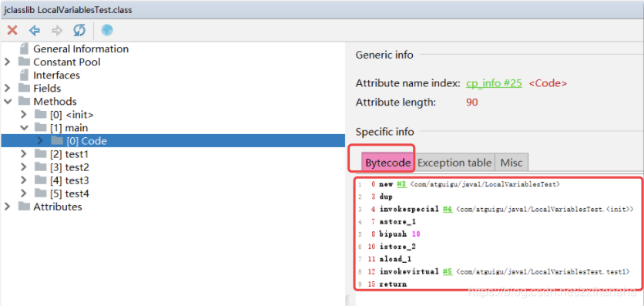The image size is (644, 306).
Task: Expand the Attributes node
Action: (7, 207)
